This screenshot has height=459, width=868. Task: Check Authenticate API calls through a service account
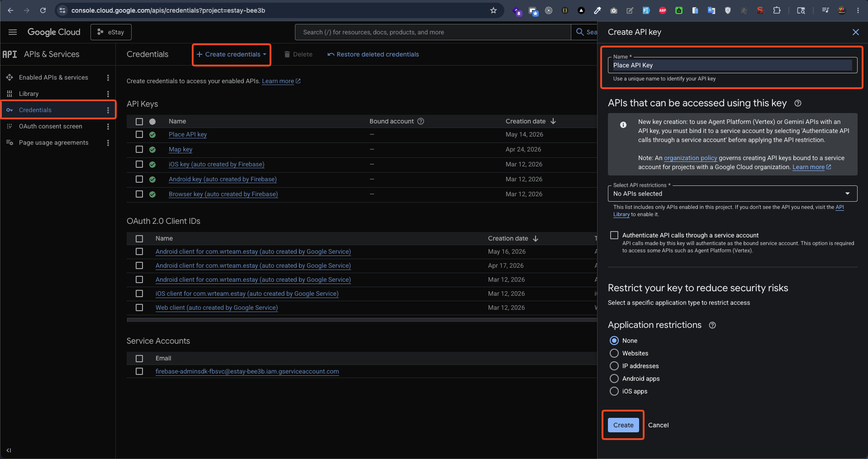tap(614, 235)
